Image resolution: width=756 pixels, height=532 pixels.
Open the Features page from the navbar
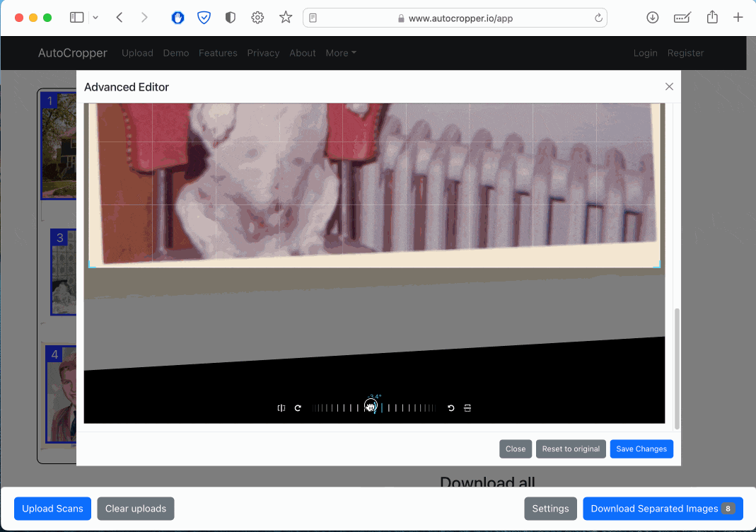tap(218, 53)
